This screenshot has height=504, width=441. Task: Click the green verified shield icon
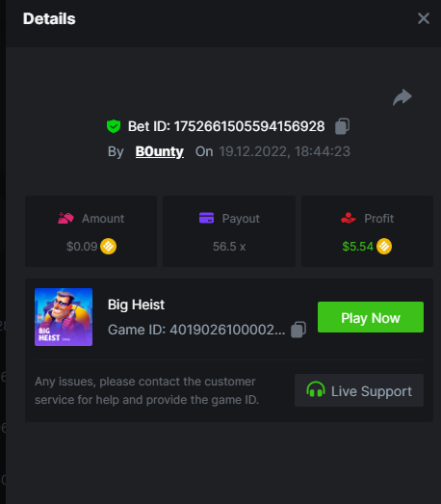(x=114, y=126)
